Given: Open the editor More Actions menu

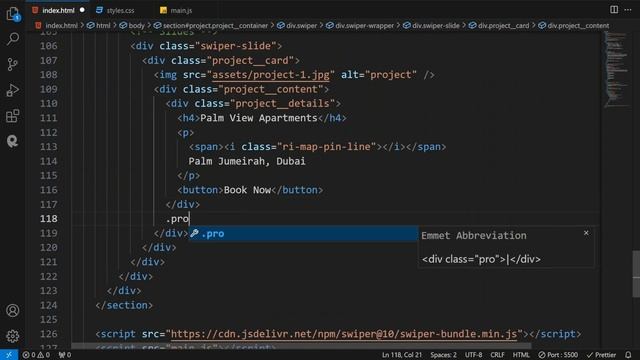Looking at the screenshot, I should [628, 9].
